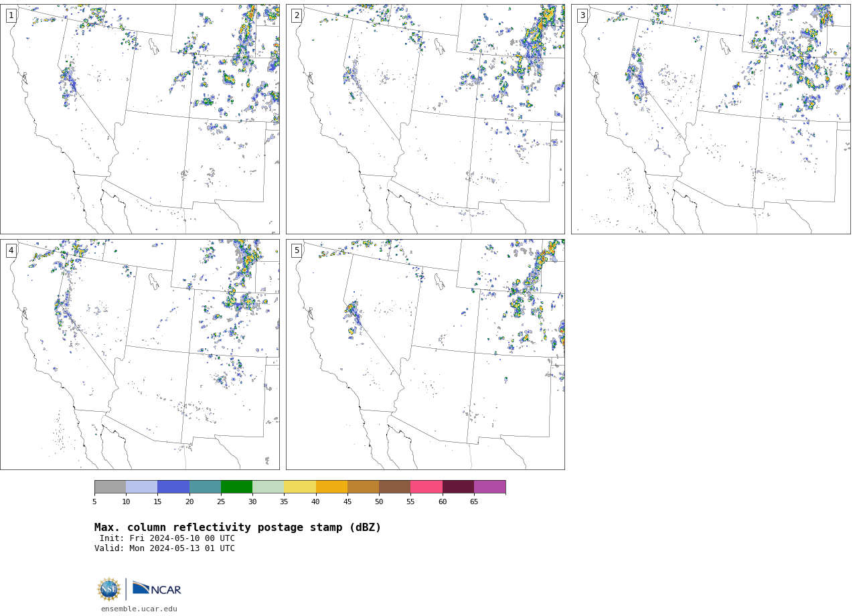Click the gray 5-10 dBZ color swatch
The width and height of the screenshot is (857, 616).
[110, 487]
